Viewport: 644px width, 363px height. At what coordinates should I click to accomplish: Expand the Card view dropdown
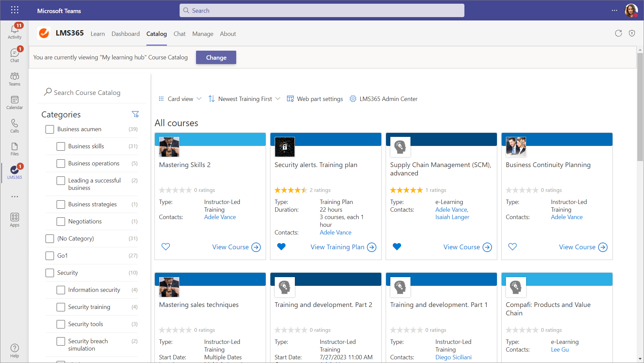point(180,99)
